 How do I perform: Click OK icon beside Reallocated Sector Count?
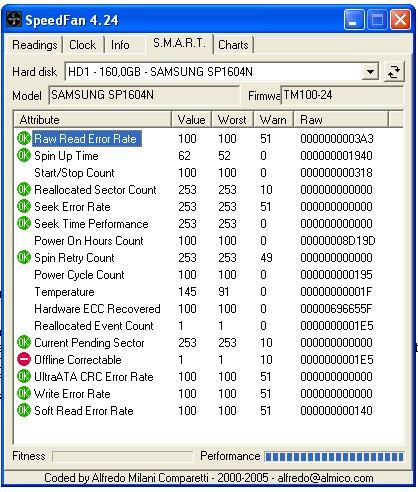tap(24, 189)
